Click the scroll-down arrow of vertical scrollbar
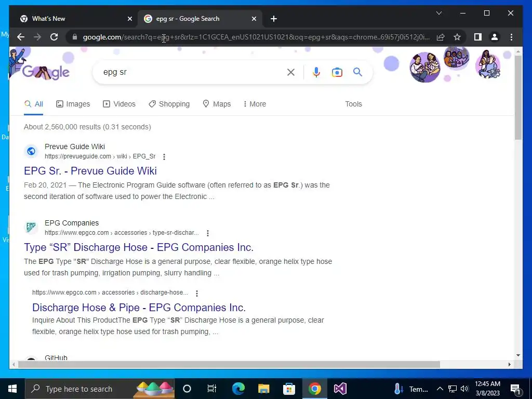532x399 pixels. point(518,355)
